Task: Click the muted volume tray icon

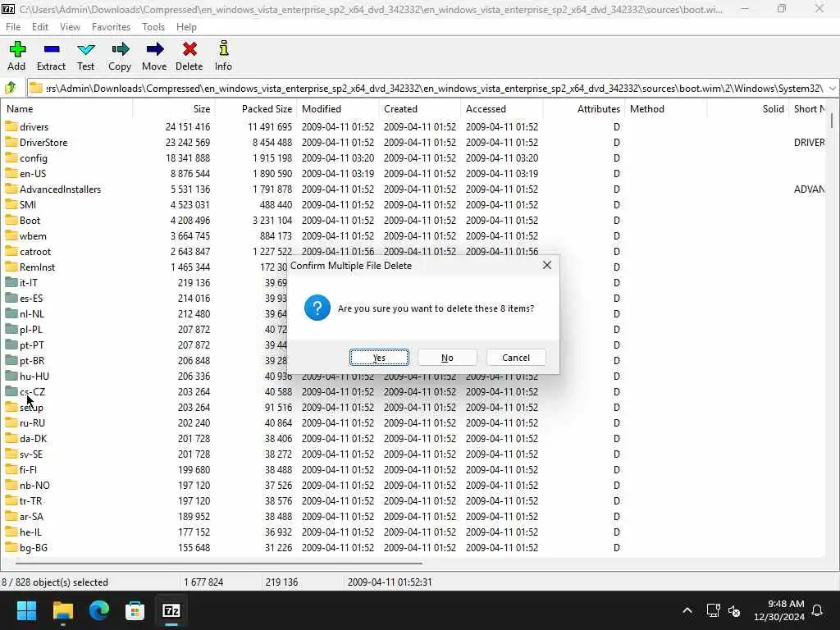Action: pyautogui.click(x=734, y=610)
